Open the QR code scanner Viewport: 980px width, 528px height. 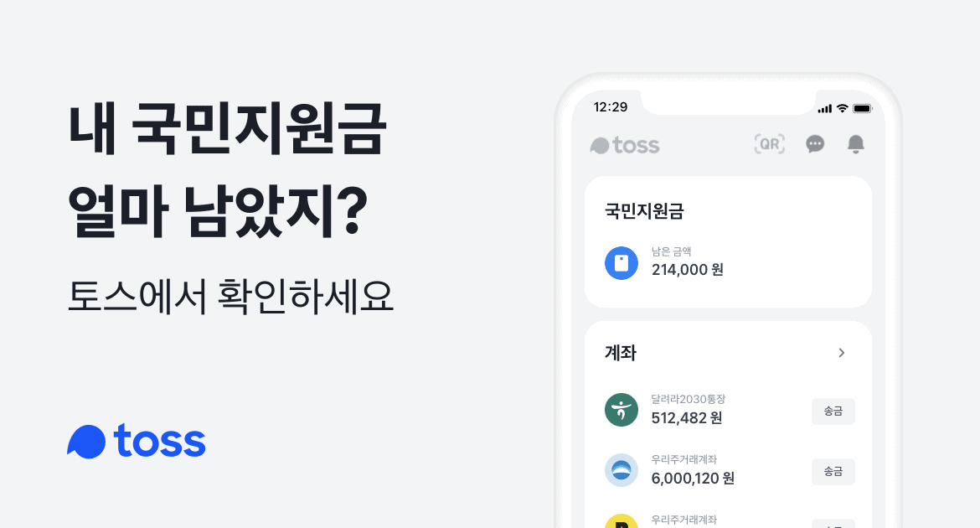[768, 144]
